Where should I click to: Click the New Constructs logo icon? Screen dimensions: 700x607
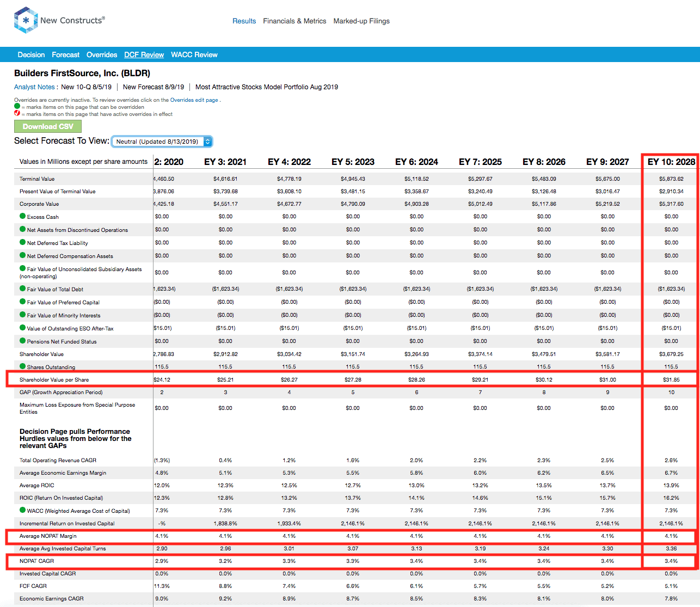(26, 21)
